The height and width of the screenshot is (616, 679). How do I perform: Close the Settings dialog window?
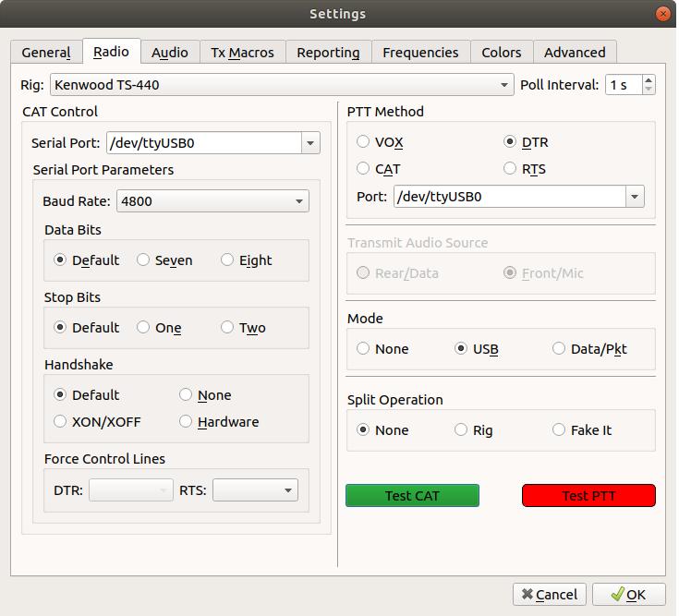tap(662, 13)
